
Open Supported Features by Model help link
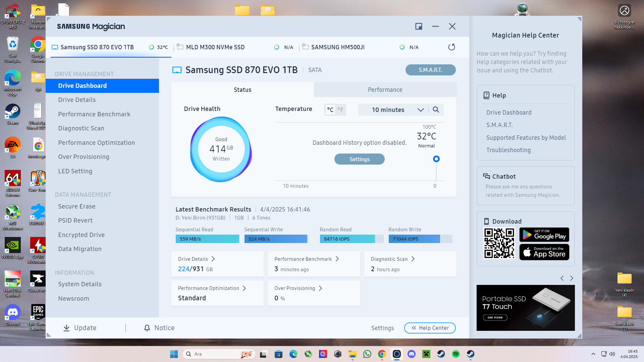526,138
